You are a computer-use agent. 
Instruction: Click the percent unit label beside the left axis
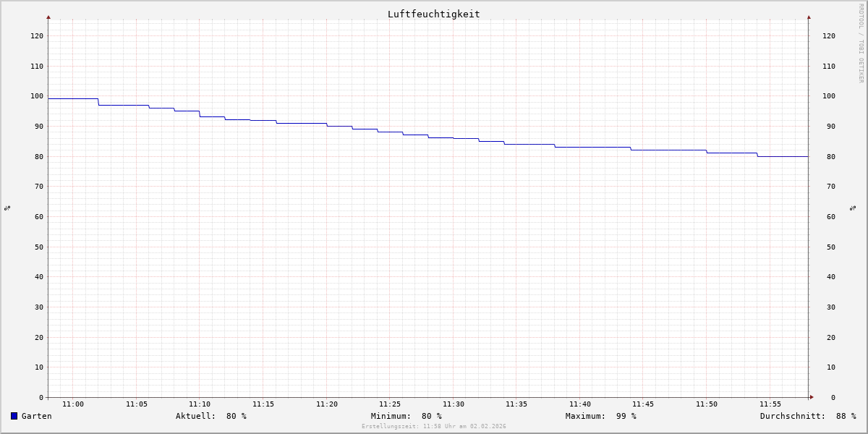(7, 208)
